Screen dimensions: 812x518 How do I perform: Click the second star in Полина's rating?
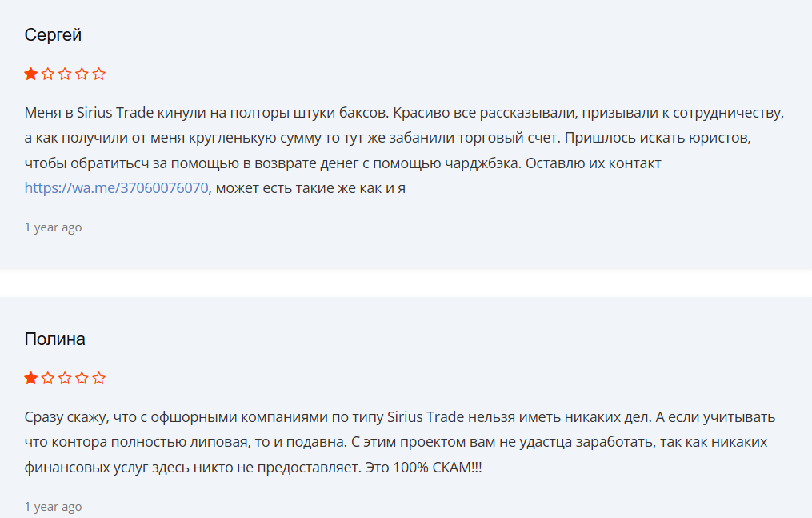(x=47, y=377)
